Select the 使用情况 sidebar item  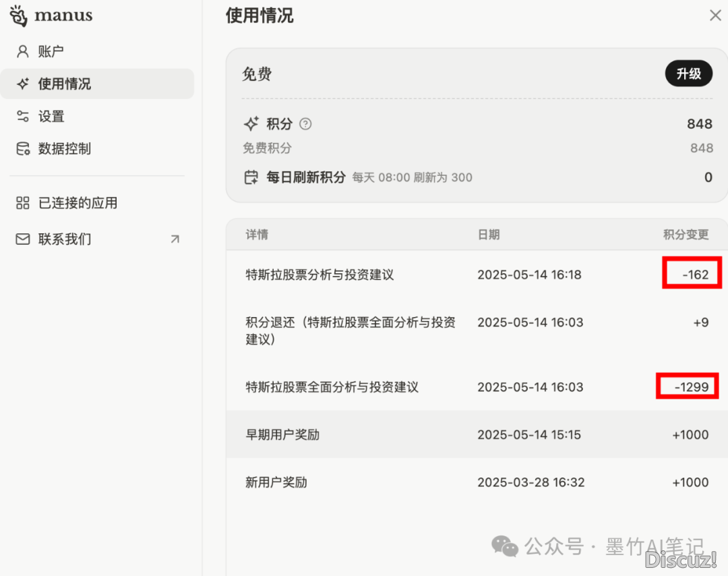97,84
